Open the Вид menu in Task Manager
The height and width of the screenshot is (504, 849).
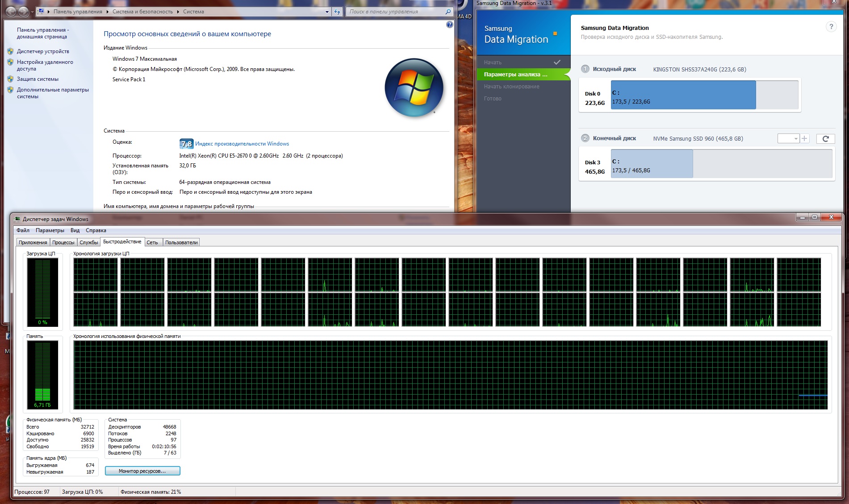click(75, 230)
